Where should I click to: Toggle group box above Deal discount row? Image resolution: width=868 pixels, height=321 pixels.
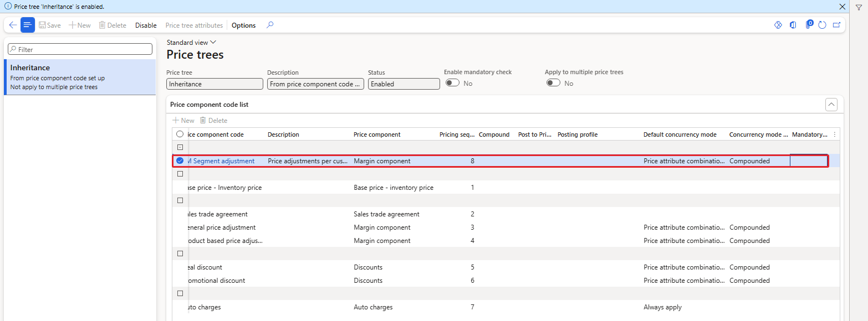point(180,253)
